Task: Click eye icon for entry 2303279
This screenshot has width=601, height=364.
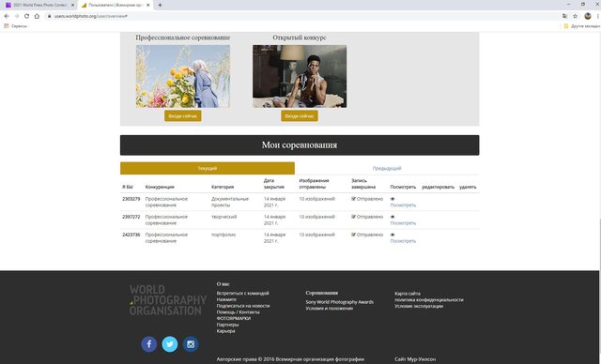Action: 393,199
